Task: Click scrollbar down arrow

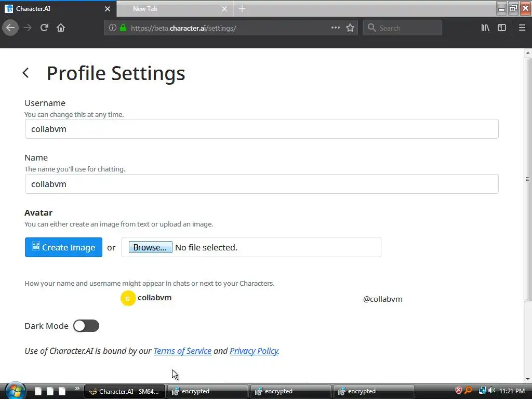Action: click(527, 379)
